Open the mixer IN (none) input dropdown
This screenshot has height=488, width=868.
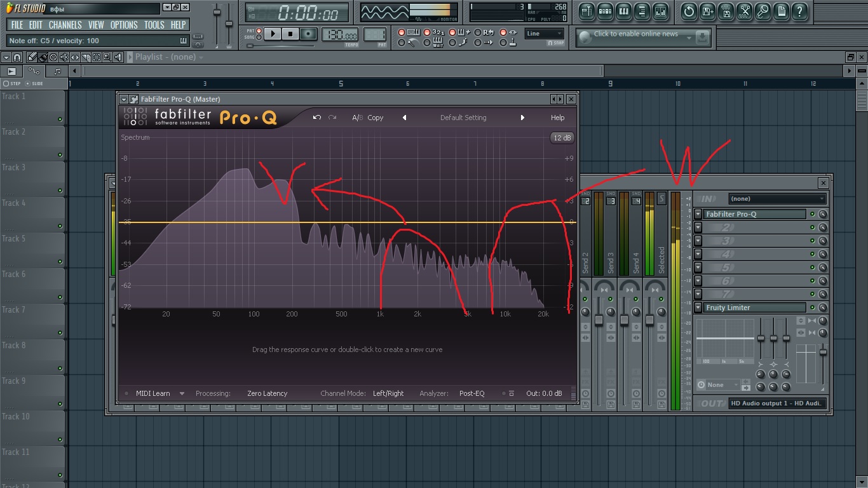click(x=778, y=199)
